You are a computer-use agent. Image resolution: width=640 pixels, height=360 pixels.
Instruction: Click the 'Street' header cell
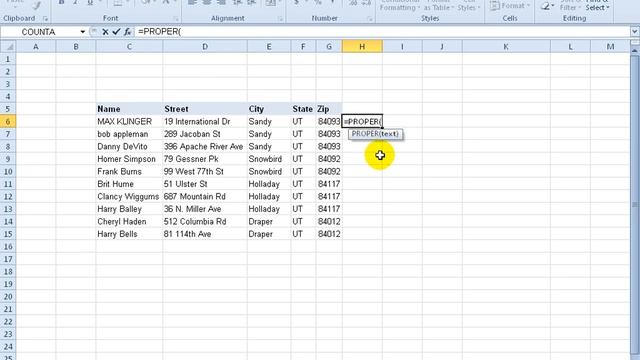(205, 109)
